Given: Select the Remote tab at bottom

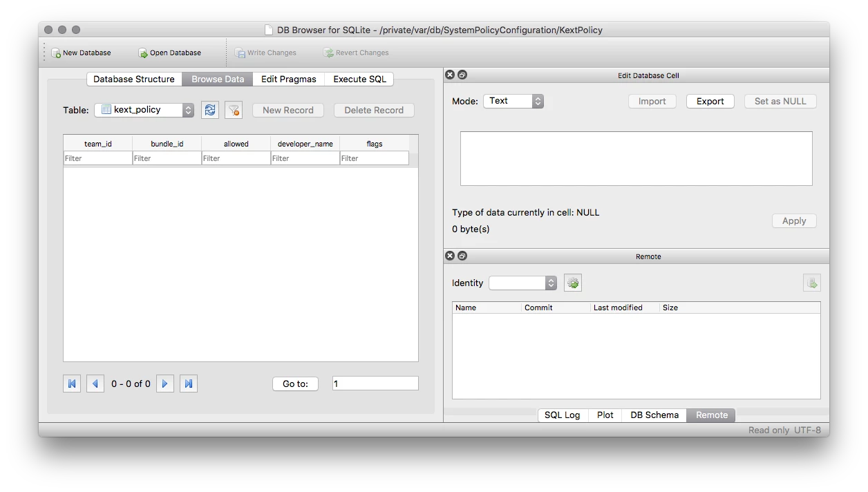Looking at the screenshot, I should pos(712,415).
